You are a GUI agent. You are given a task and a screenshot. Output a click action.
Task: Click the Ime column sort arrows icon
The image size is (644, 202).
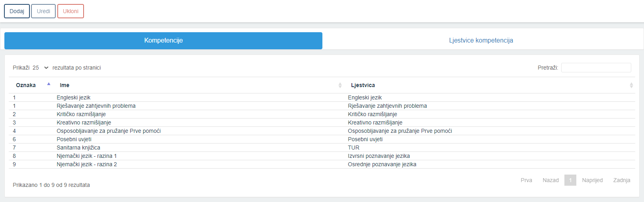pyautogui.click(x=340, y=85)
